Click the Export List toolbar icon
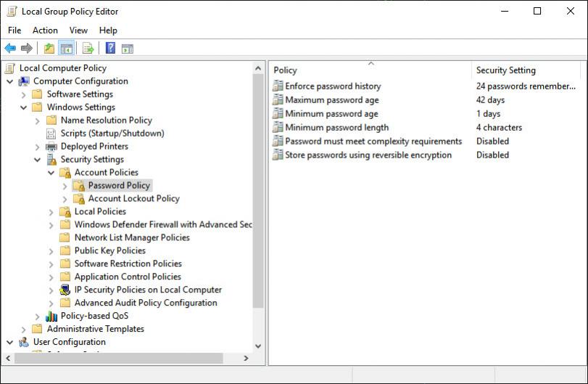The height and width of the screenshot is (384, 588). coord(88,49)
